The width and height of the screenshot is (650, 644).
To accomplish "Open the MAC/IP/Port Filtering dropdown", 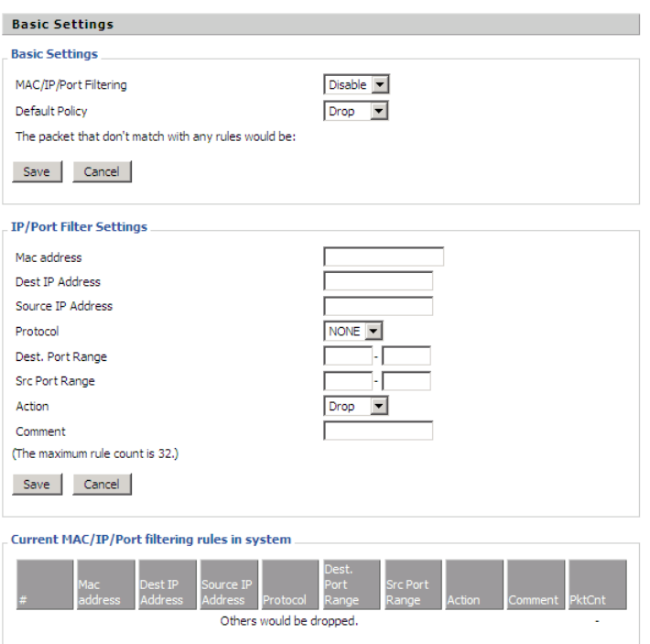I will (x=356, y=84).
